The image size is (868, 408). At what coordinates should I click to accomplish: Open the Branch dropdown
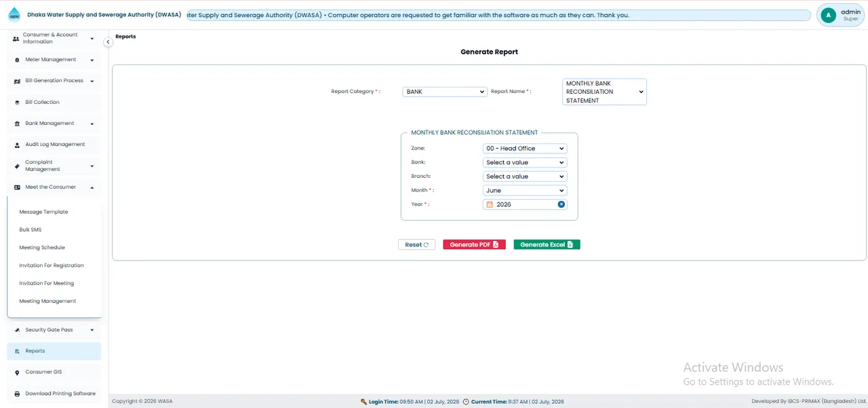coord(525,177)
